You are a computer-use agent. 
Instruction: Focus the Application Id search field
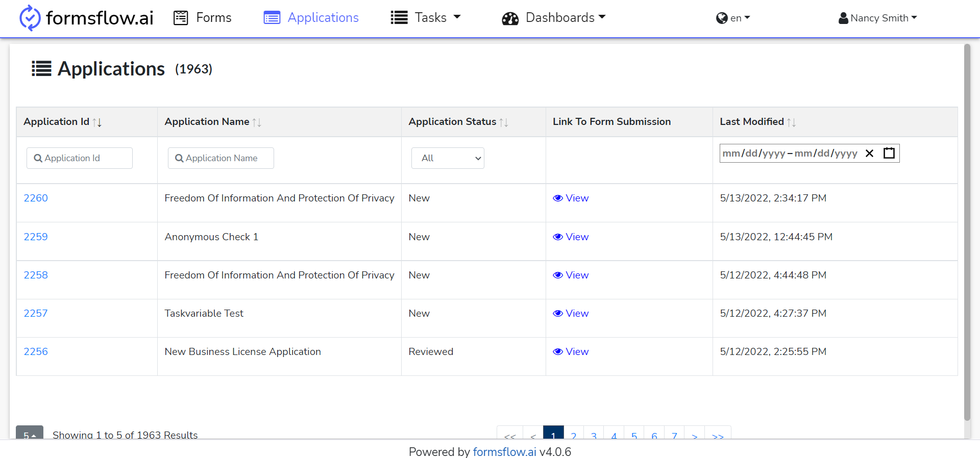point(80,158)
